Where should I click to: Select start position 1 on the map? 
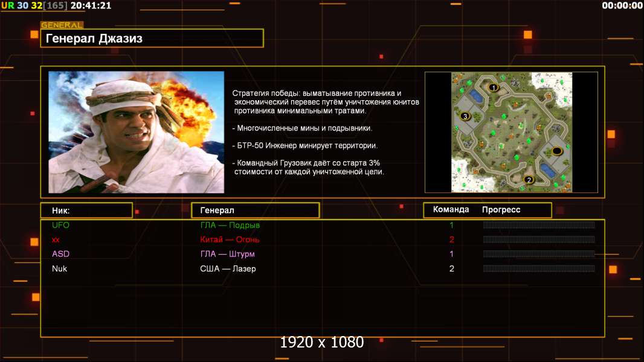[493, 87]
